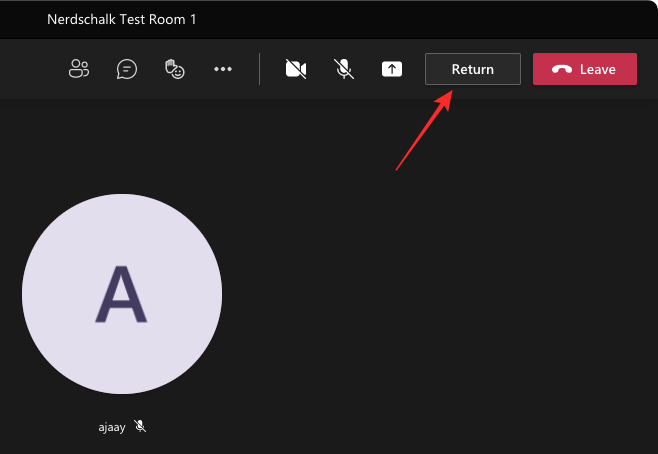
Task: Click the vertical divider in the meeting toolbar
Action: tap(259, 69)
